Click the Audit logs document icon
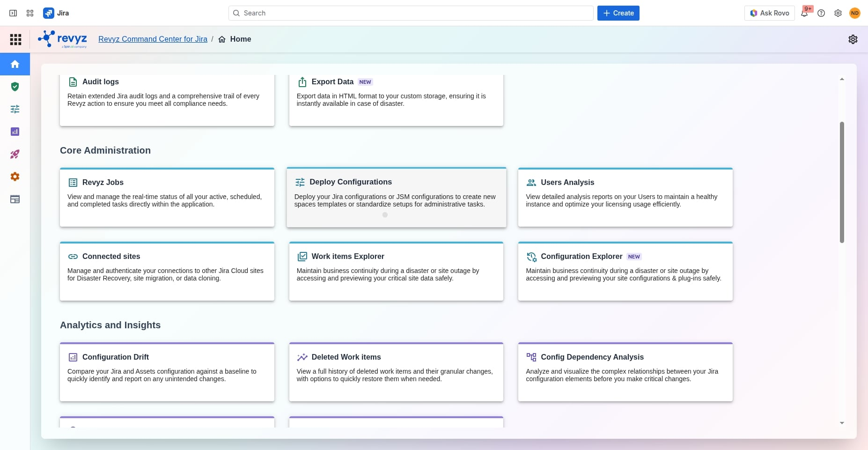This screenshot has height=450, width=868. pyautogui.click(x=73, y=82)
